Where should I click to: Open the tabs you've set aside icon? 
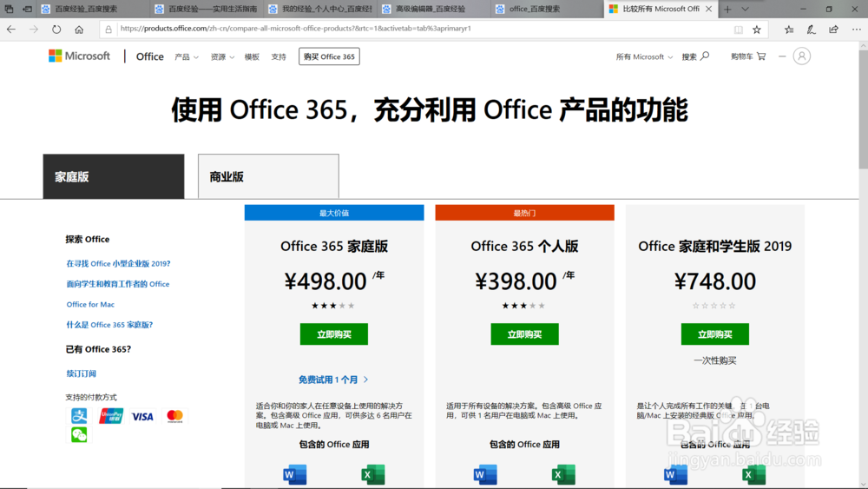[9, 9]
